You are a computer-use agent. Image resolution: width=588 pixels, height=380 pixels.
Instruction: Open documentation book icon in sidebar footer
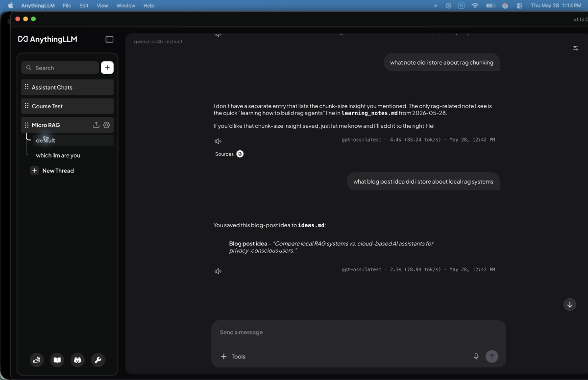[57, 360]
